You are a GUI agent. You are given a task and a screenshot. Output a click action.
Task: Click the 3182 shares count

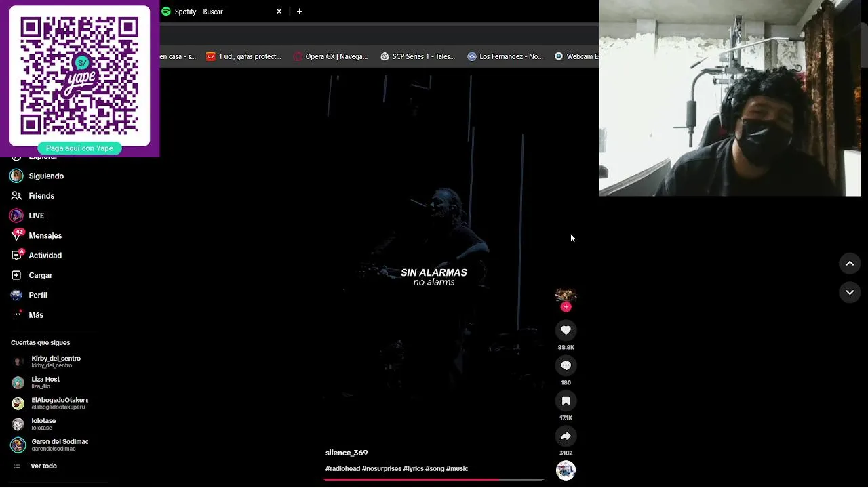[x=566, y=453]
